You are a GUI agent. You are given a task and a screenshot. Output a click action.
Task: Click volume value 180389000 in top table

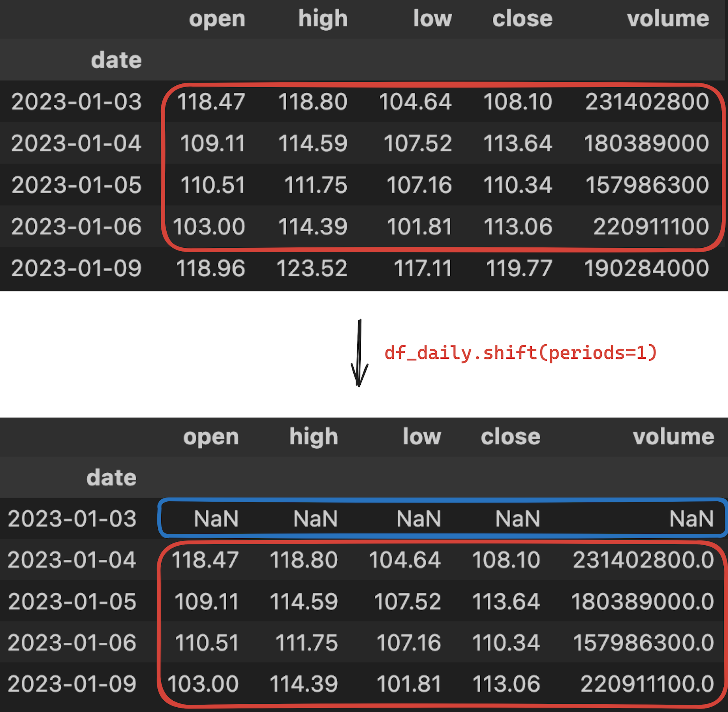(x=647, y=143)
